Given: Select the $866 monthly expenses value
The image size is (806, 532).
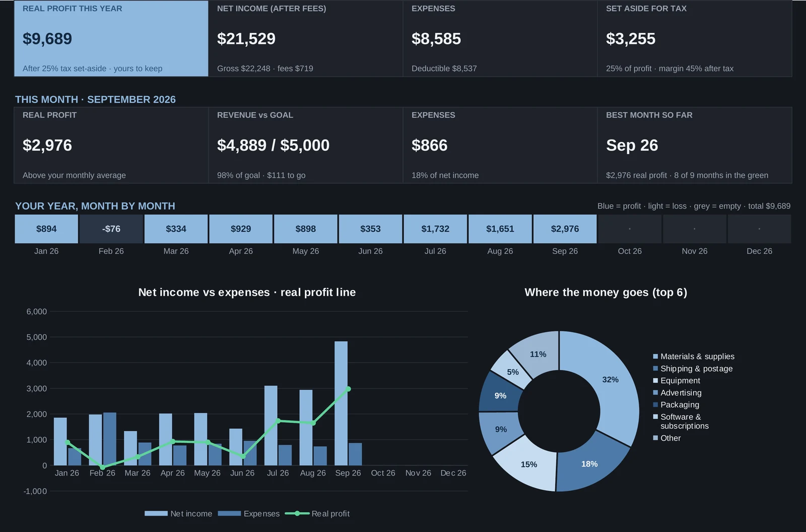Looking at the screenshot, I should (430, 146).
